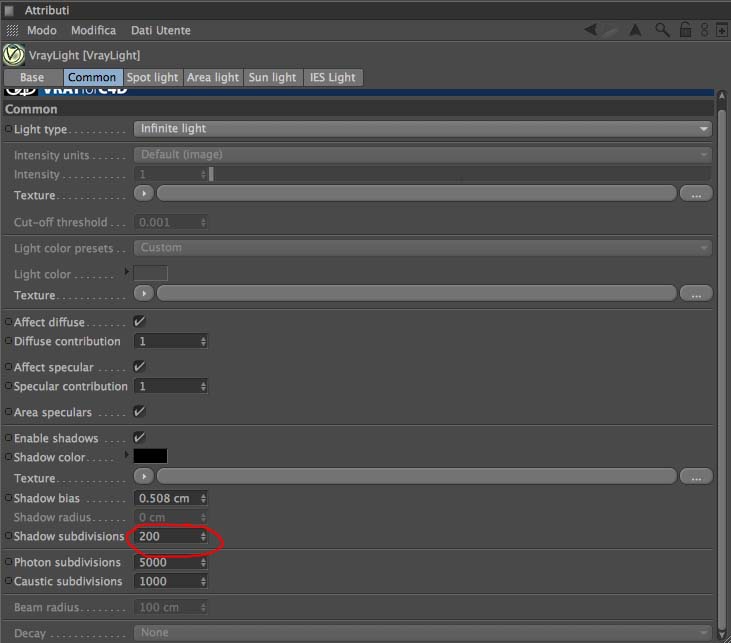
Task: Open new attribute manager plus icon
Action: (721, 30)
